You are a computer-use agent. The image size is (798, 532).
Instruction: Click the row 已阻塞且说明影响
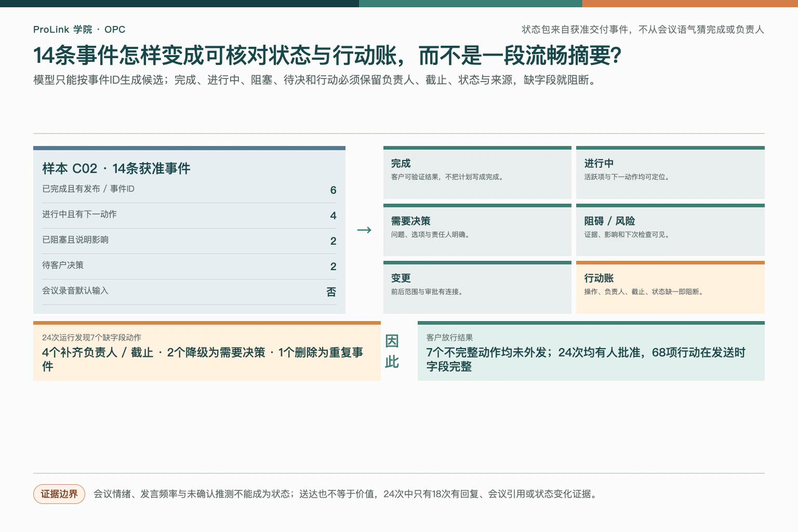(189, 241)
